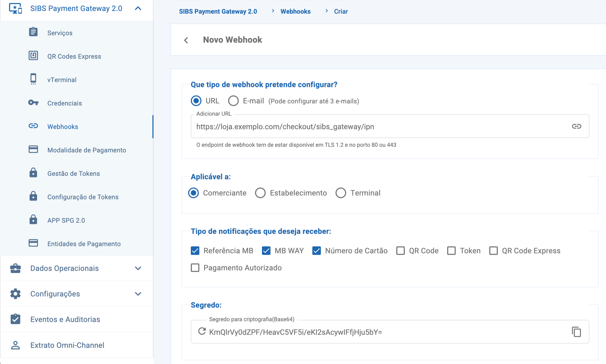Expand the Configurações section
This screenshot has height=364, width=606.
coord(138,294)
